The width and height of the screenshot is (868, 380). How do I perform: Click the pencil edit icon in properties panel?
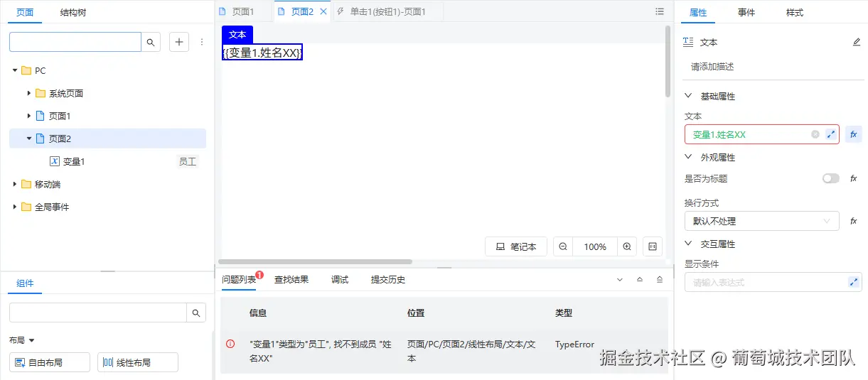[x=857, y=42]
